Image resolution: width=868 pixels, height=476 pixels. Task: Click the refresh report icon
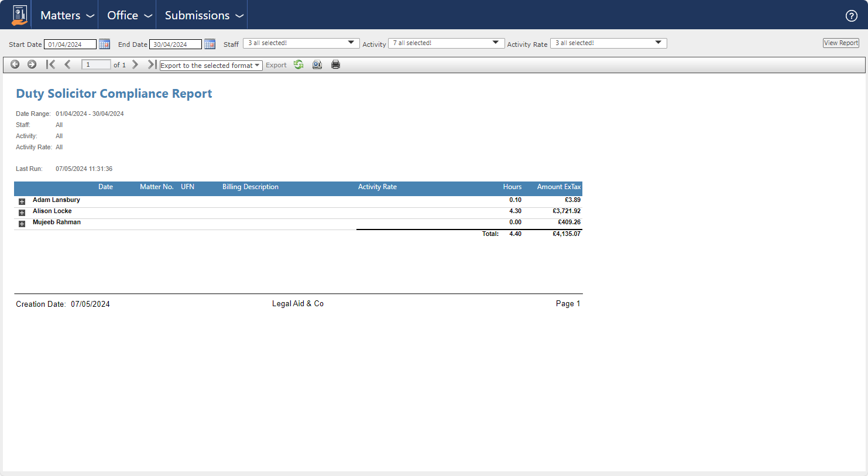(x=299, y=65)
